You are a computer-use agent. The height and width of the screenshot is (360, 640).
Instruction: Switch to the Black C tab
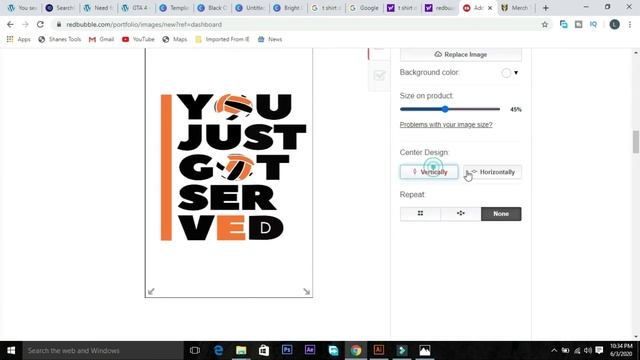point(212,8)
